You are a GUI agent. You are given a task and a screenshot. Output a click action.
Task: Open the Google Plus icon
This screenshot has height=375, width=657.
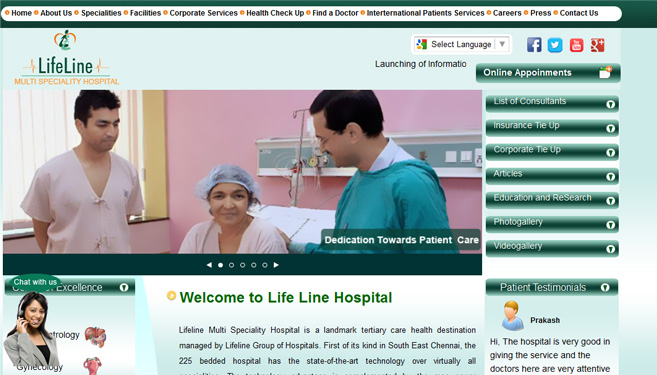point(598,45)
